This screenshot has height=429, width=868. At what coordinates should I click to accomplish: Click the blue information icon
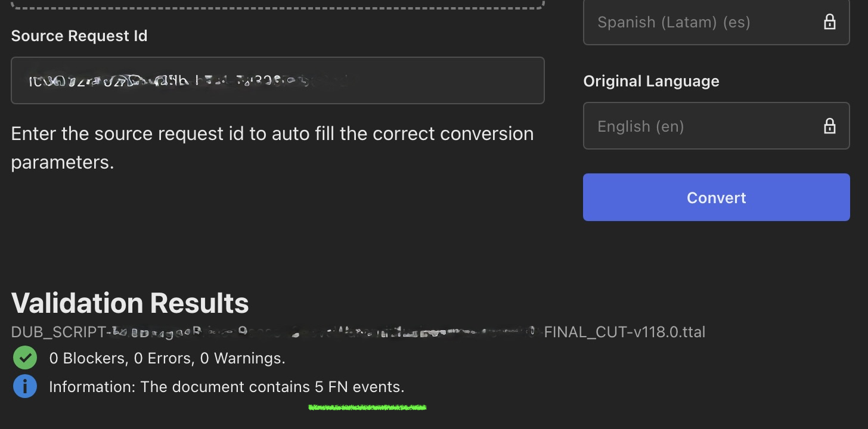tap(25, 387)
